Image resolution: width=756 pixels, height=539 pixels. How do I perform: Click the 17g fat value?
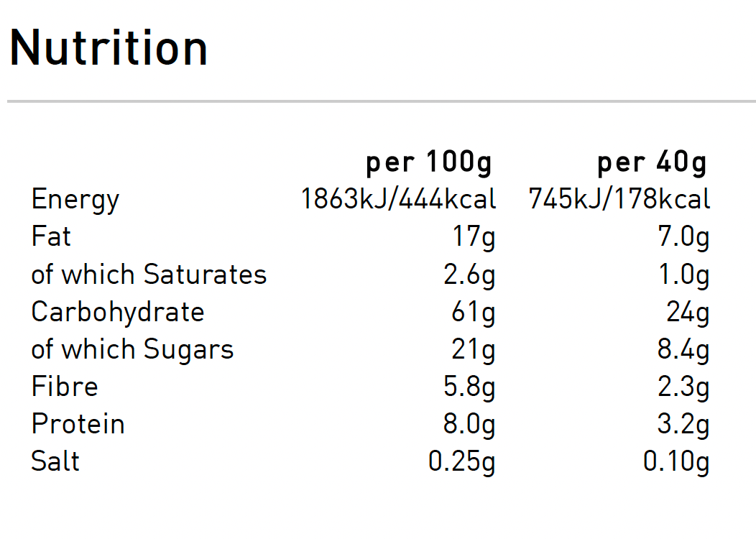474,237
